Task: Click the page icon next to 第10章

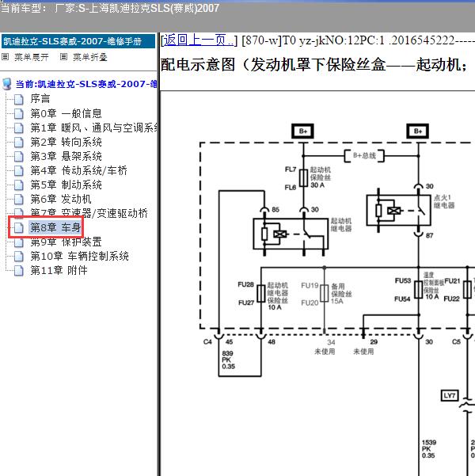Action: pos(19,257)
